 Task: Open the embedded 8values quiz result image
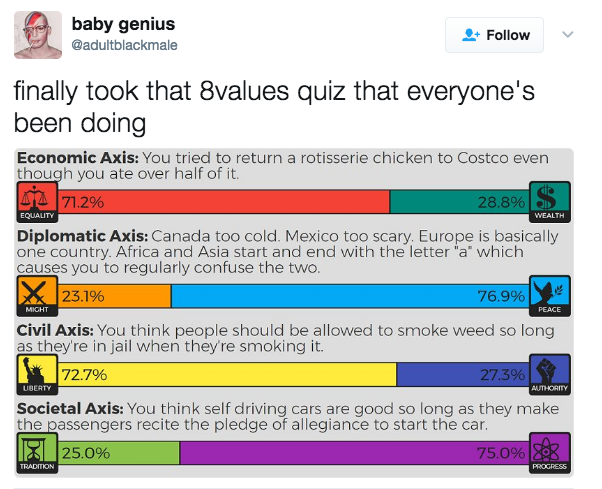click(294, 313)
